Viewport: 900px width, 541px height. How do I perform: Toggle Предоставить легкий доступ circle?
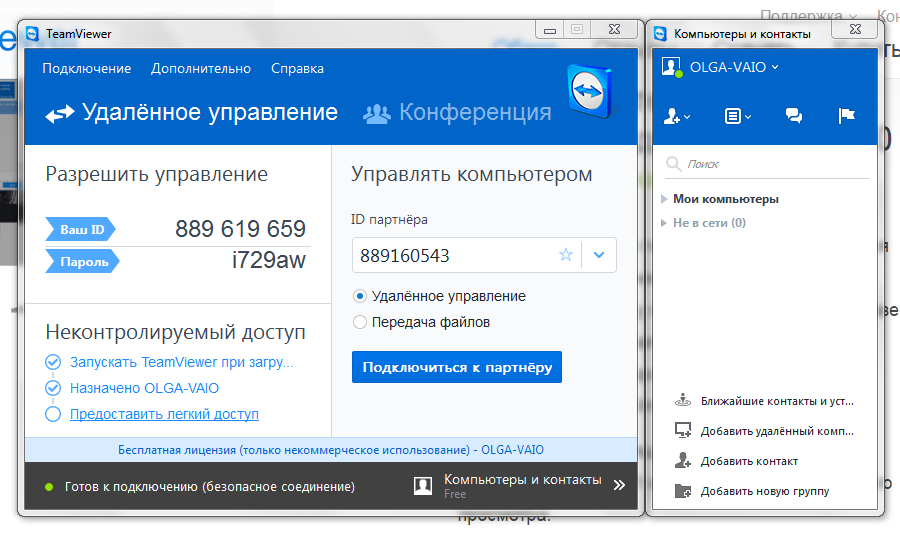click(53, 414)
